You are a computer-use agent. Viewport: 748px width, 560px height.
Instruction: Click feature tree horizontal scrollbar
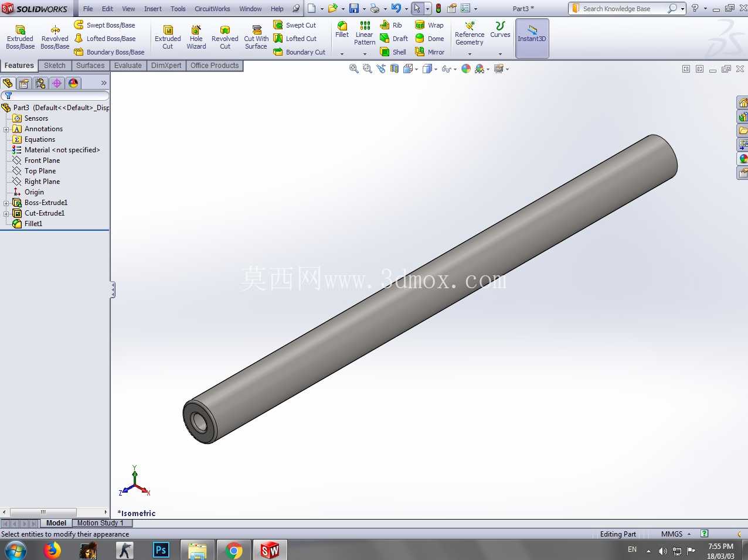[55, 512]
